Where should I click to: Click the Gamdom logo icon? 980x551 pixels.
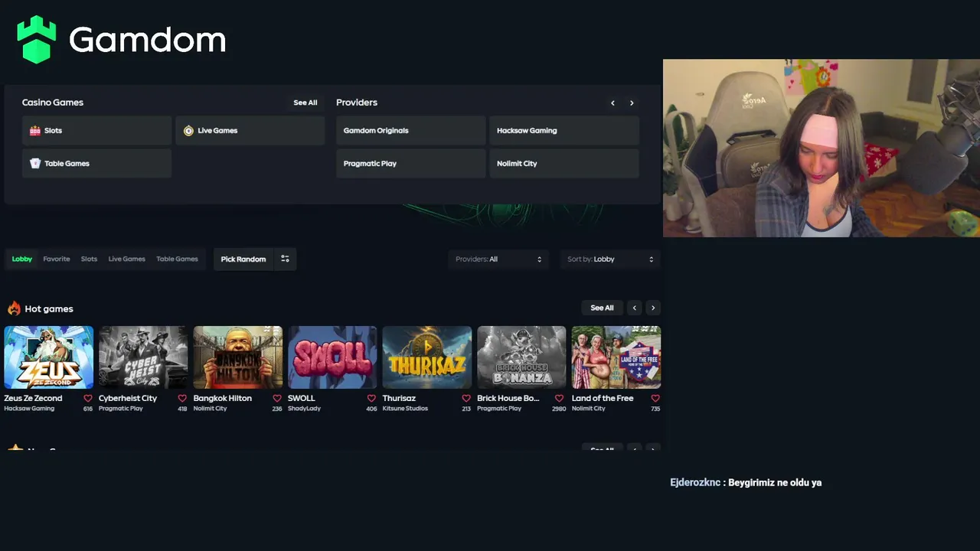pyautogui.click(x=37, y=39)
